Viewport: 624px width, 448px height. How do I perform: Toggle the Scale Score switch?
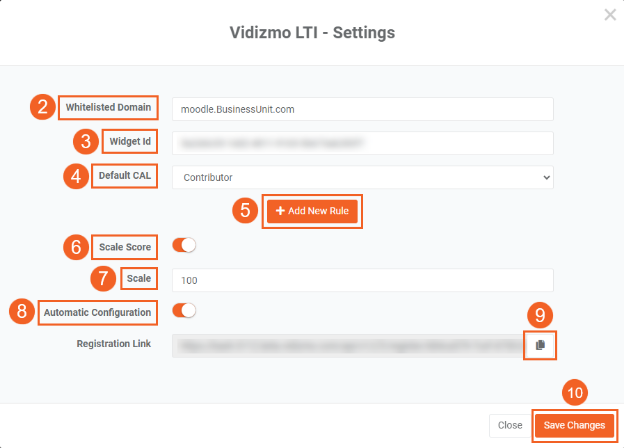point(184,244)
